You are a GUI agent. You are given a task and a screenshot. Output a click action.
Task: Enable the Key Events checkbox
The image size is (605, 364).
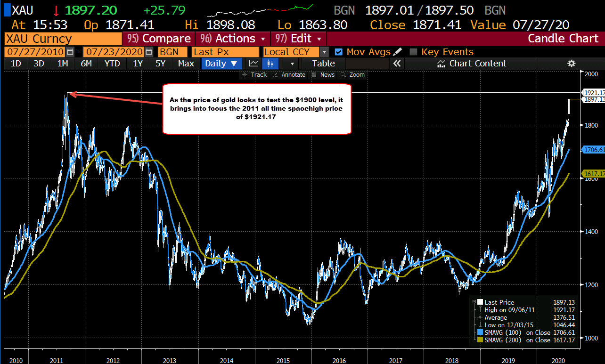(x=413, y=52)
